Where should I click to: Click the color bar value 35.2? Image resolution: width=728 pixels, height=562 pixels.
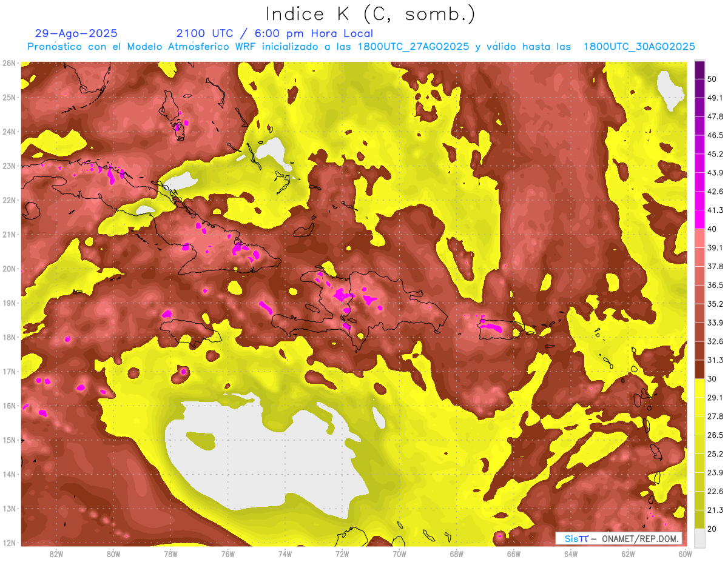pos(715,304)
